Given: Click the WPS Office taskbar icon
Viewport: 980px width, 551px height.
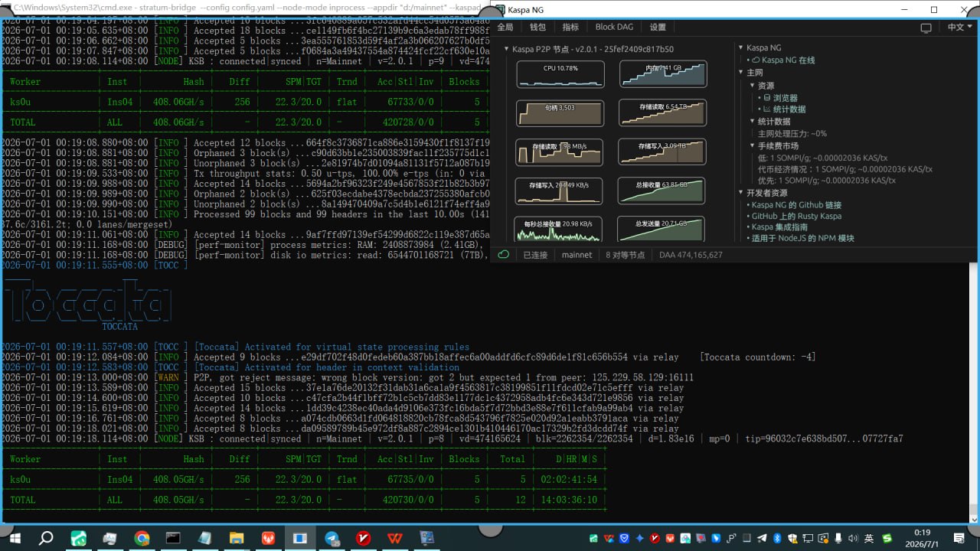Looking at the screenshot, I should 395,538.
